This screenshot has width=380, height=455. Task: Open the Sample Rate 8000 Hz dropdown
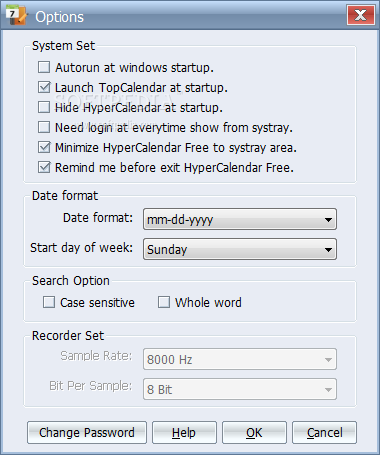pyautogui.click(x=240, y=359)
